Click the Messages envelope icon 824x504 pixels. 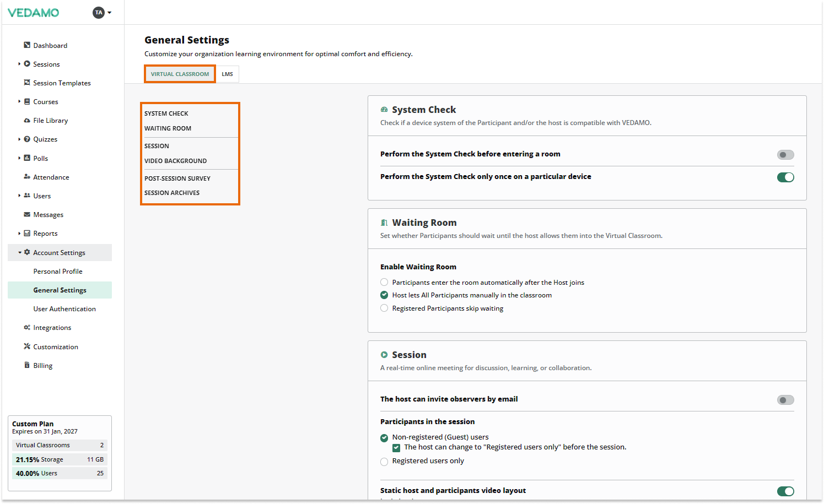coord(26,214)
